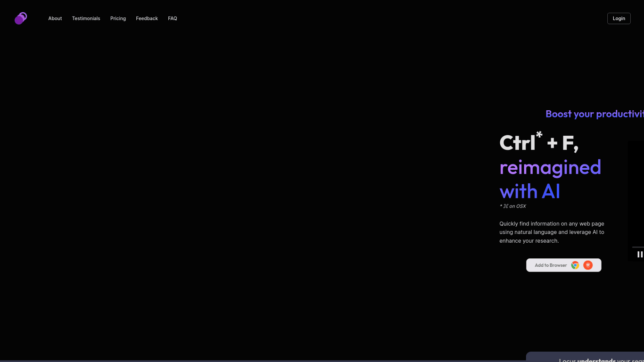Click the Brave browser icon

click(x=588, y=265)
